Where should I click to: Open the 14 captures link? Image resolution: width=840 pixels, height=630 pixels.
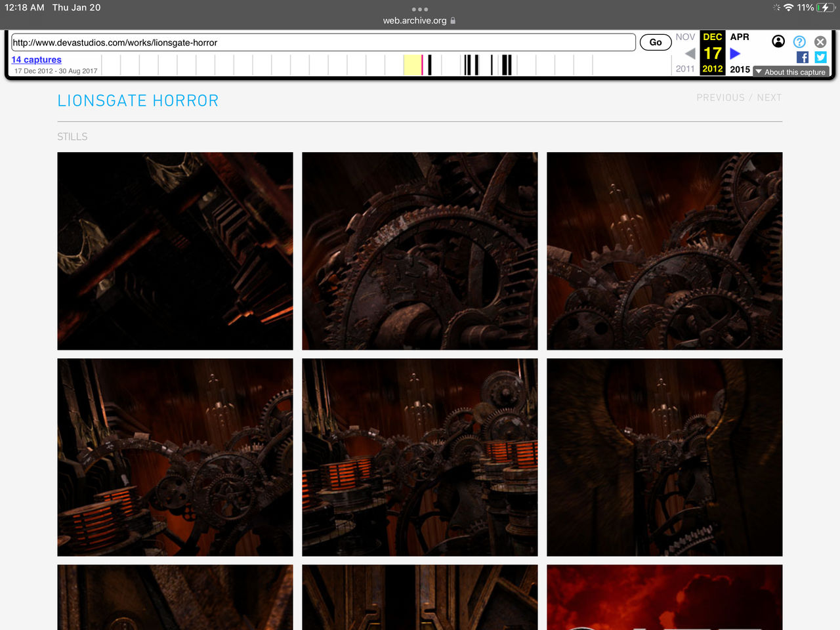click(x=37, y=59)
